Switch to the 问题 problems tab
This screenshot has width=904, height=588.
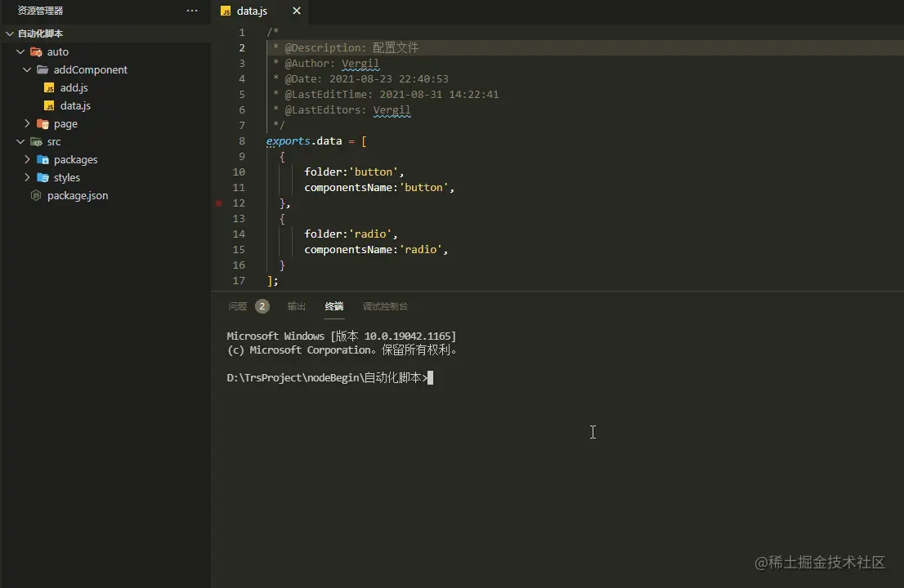238,306
